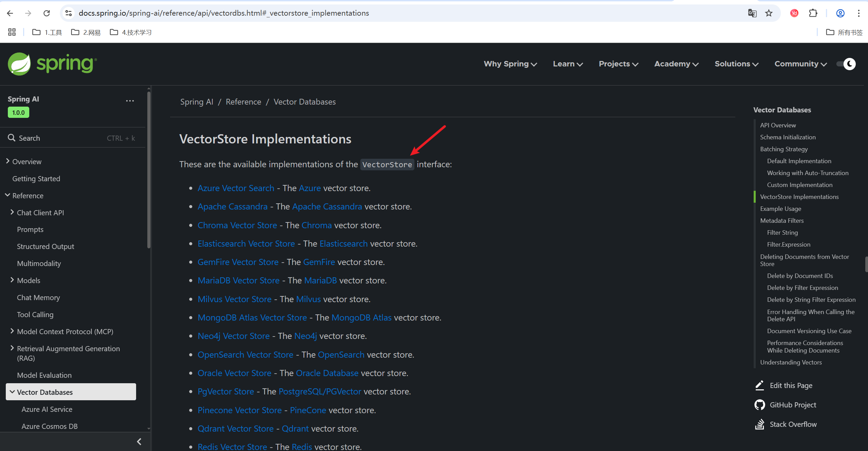Image resolution: width=868 pixels, height=451 pixels.
Task: Open the Spring AI three-dots menu
Action: [130, 101]
